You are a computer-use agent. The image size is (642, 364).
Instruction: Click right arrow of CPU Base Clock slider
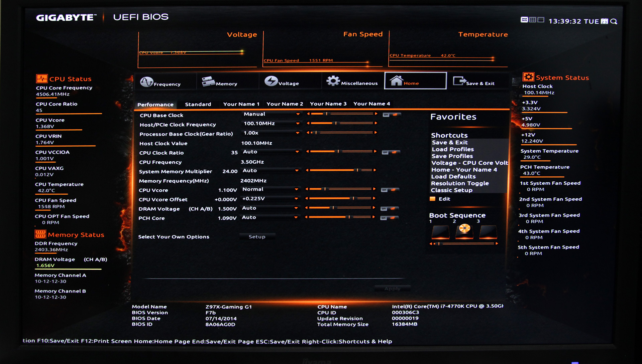coord(376,114)
